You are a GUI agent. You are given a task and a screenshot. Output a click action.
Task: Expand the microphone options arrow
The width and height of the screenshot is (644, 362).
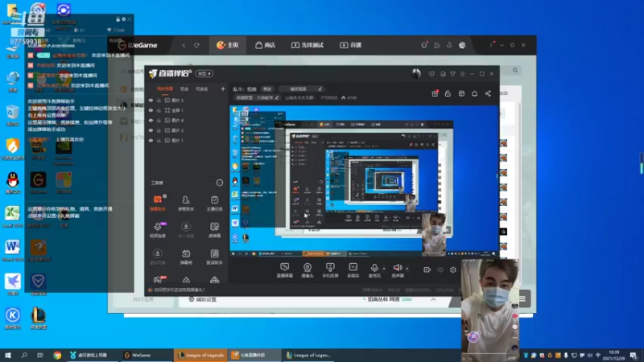point(384,269)
